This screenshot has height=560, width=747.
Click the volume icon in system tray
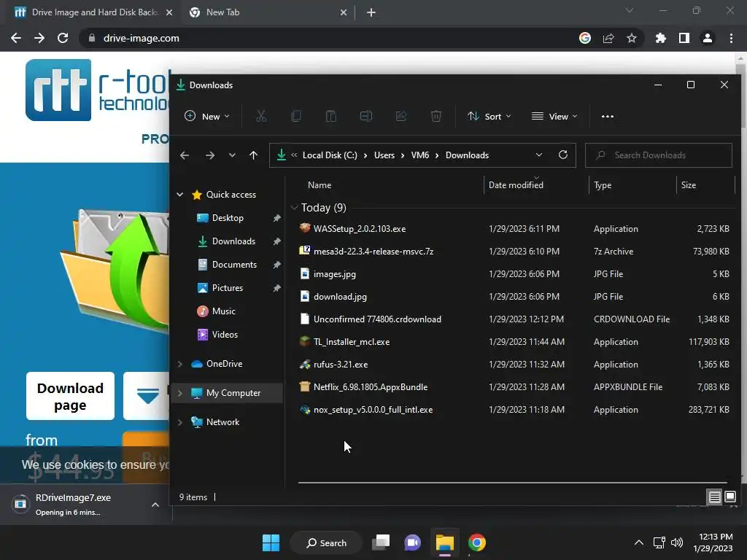(676, 542)
